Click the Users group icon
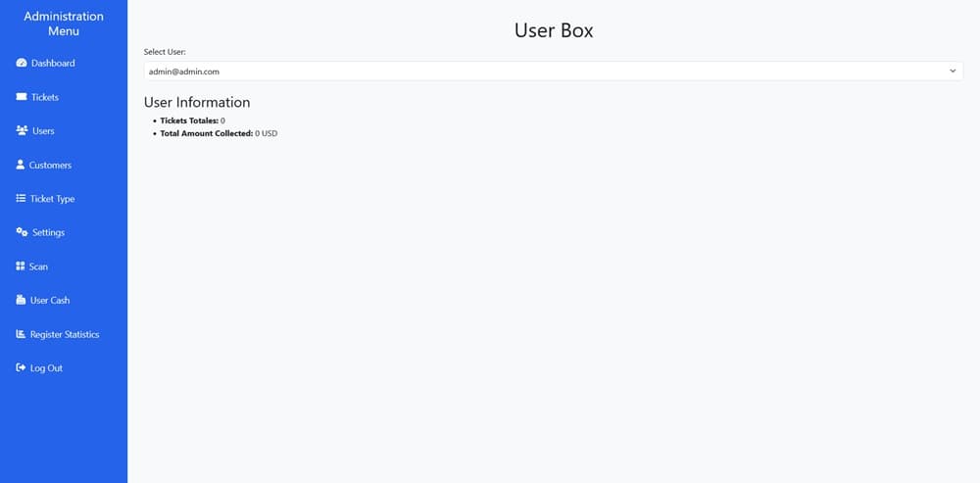The height and width of the screenshot is (483, 980). coord(22,130)
